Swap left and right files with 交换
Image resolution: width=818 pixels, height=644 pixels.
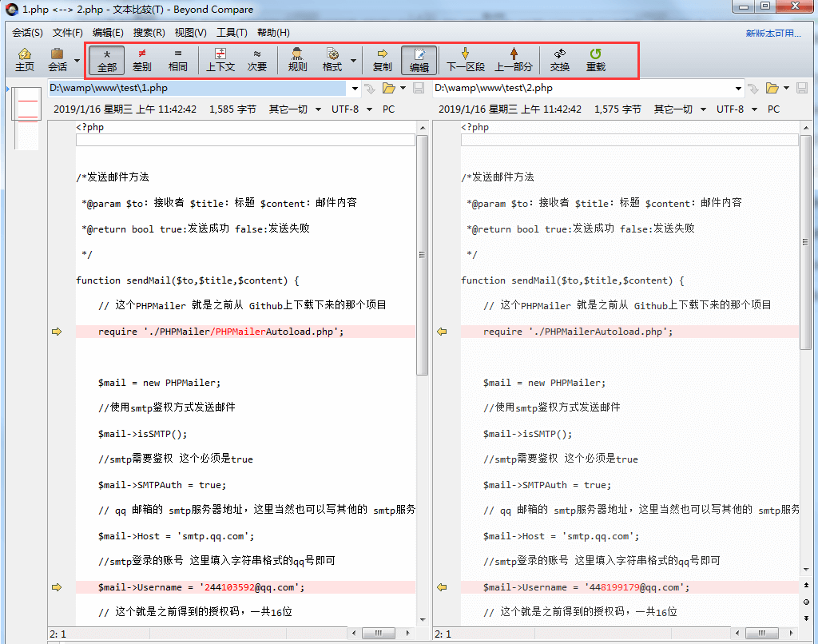[560, 60]
